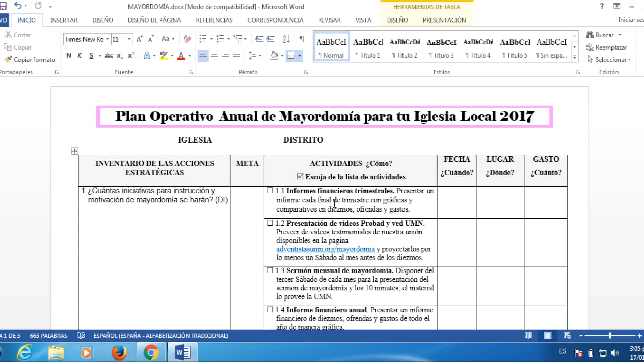Apply bold with N button
644x362 pixels.
click(x=69, y=56)
